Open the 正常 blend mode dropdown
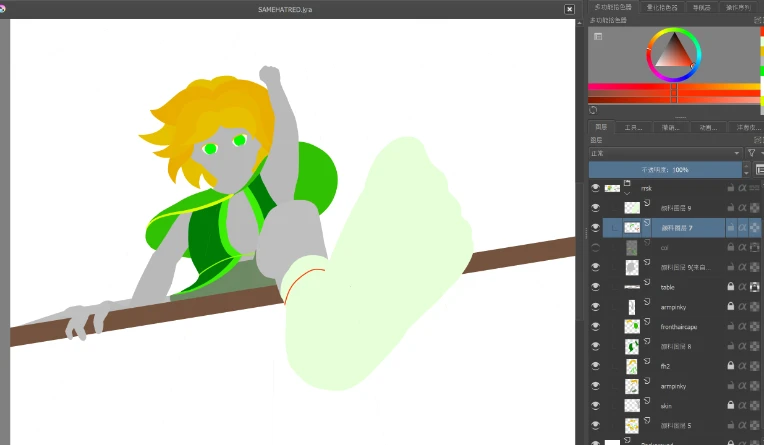Screen dimensions: 764x445 (x=666, y=153)
